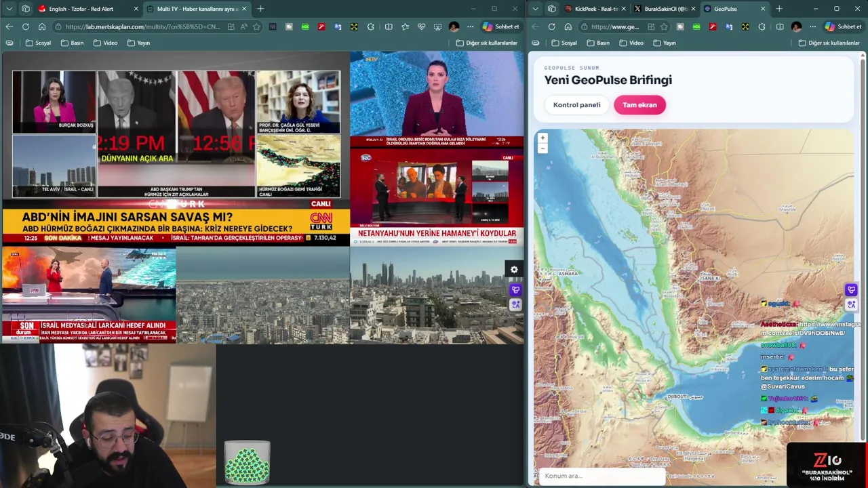Image resolution: width=868 pixels, height=488 pixels.
Task: Open Diğer sık kullanılanlar folder in right browser
Action: pos(829,43)
